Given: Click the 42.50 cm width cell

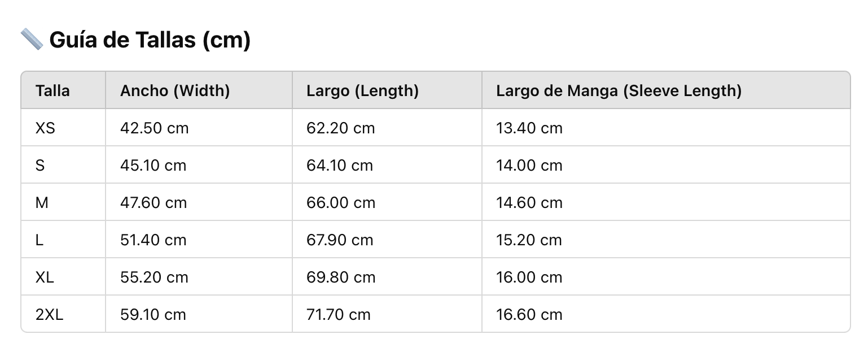Looking at the screenshot, I should [154, 128].
